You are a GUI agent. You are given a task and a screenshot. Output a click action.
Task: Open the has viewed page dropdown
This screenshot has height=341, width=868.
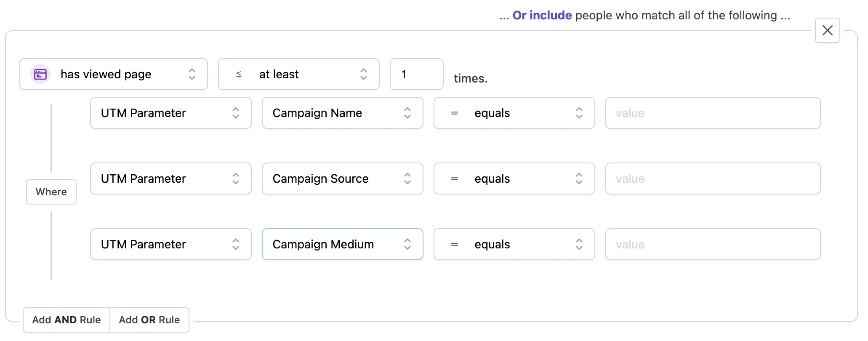point(114,75)
